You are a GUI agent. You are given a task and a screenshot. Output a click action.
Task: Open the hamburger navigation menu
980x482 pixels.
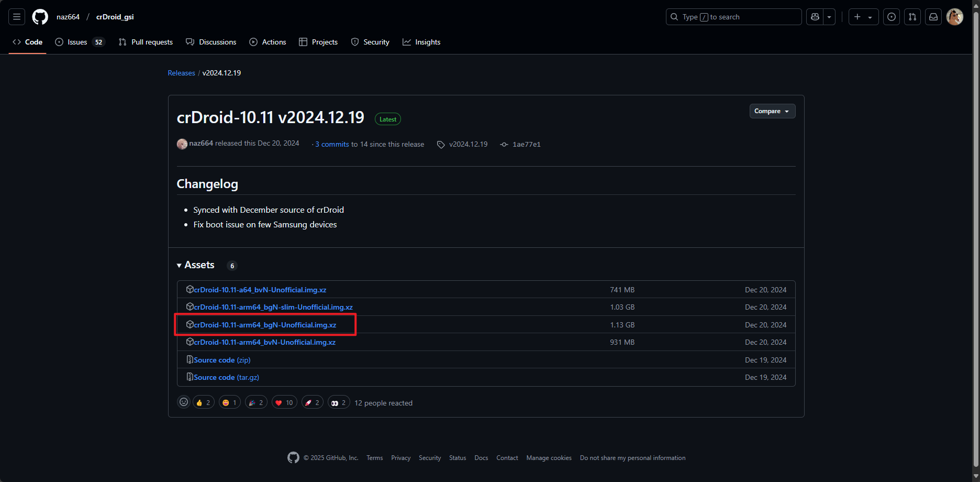[x=17, y=17]
